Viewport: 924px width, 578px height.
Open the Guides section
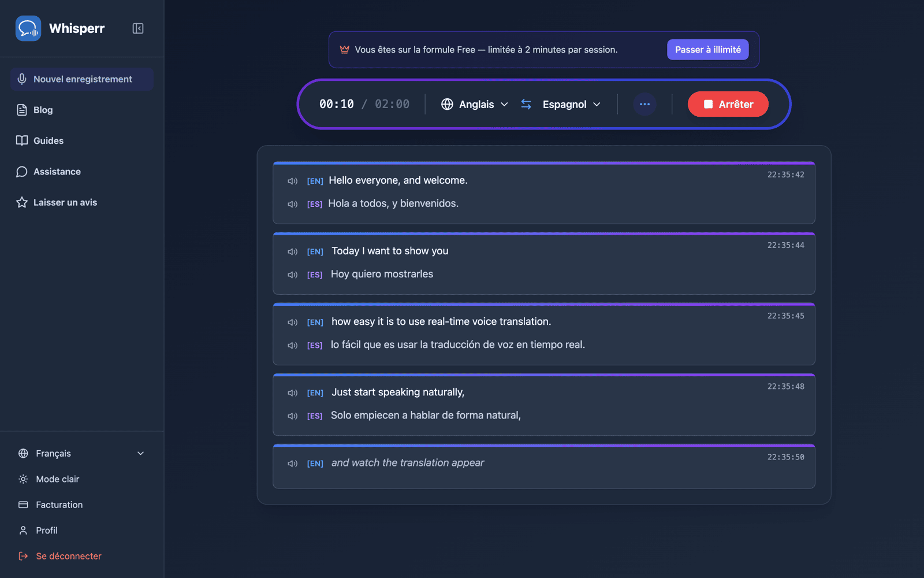(81, 140)
